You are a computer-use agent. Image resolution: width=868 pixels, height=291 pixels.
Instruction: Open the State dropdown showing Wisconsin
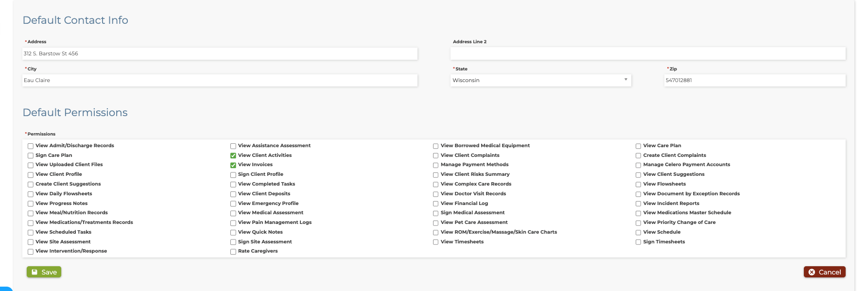coord(540,80)
